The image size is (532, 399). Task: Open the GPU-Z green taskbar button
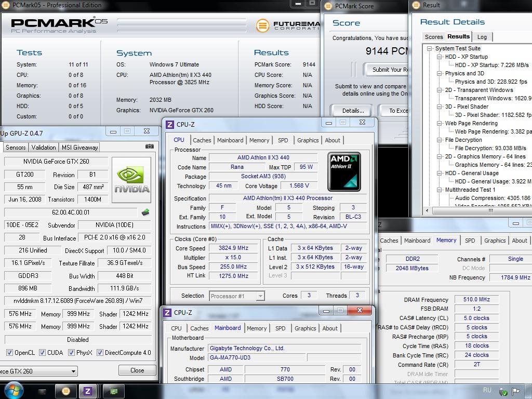(x=113, y=392)
